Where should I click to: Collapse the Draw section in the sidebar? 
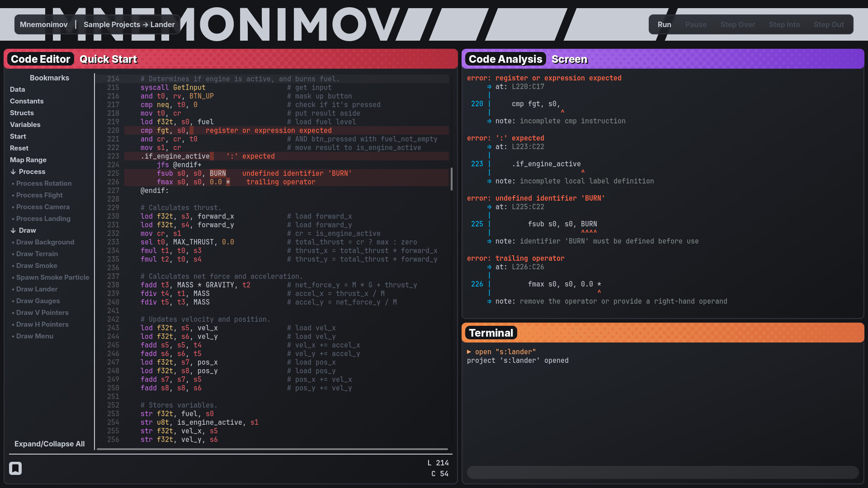(23, 230)
